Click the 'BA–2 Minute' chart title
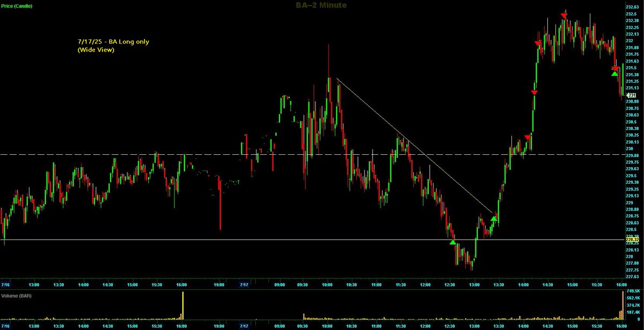The height and width of the screenshot is (330, 644). [x=322, y=5]
